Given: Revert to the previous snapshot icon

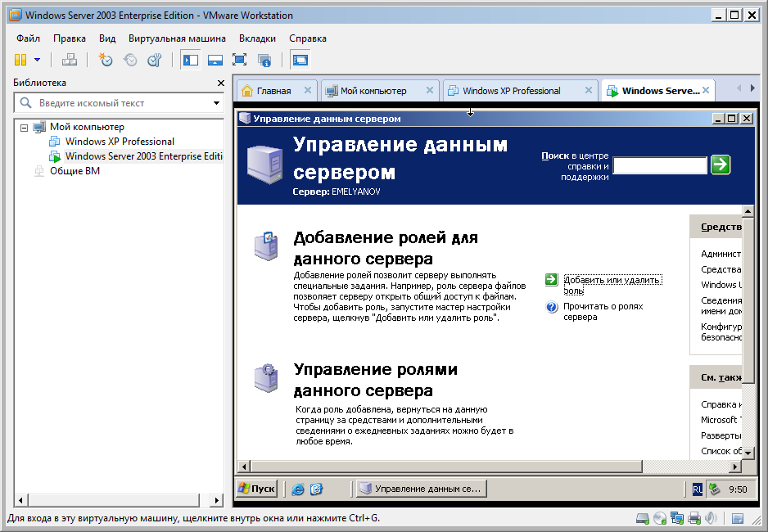Looking at the screenshot, I should coord(130,61).
